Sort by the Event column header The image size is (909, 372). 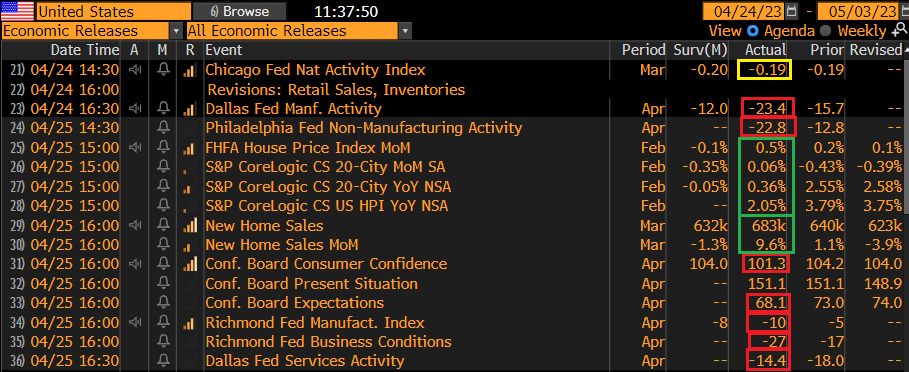(x=224, y=50)
